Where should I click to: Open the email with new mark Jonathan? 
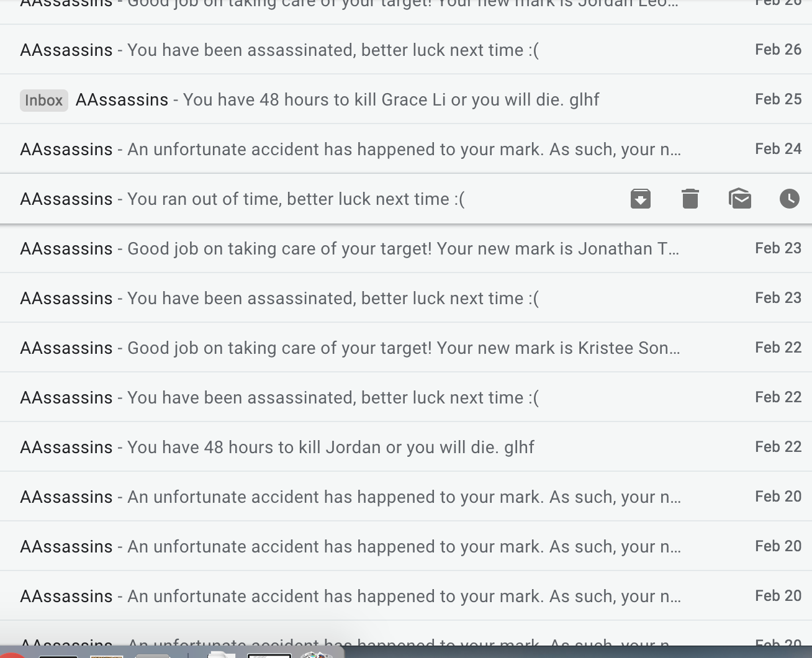tap(406, 248)
